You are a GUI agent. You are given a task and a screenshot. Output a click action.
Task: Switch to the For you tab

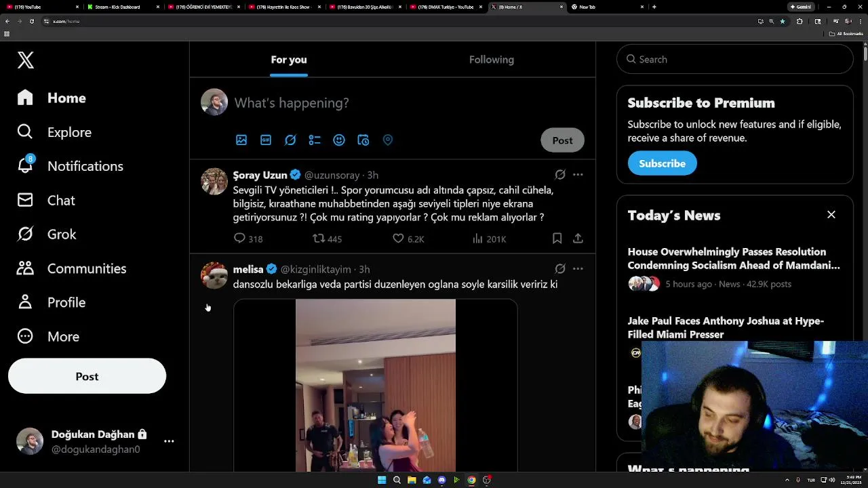(x=289, y=60)
